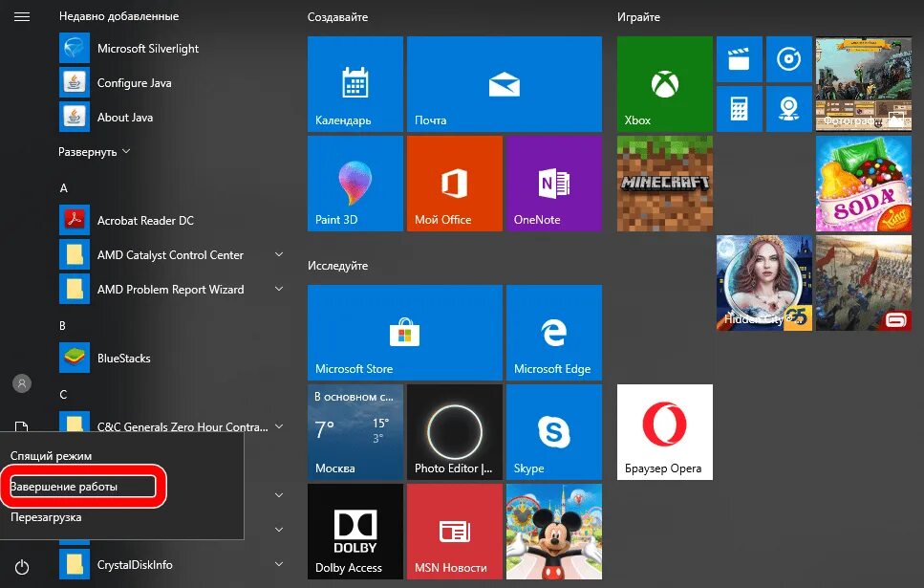Click the Создавайте group header
The height and width of the screenshot is (588, 924).
tap(337, 17)
